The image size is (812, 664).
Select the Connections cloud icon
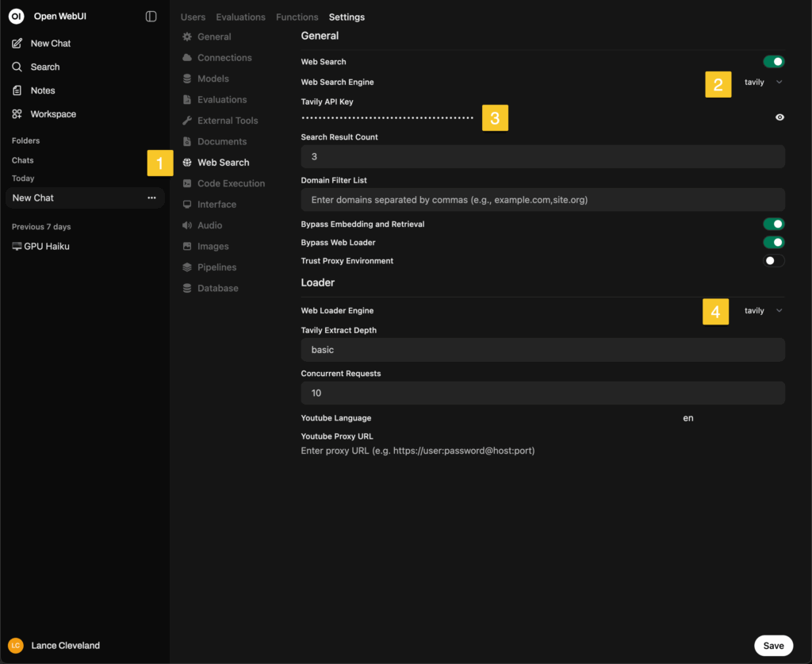[x=187, y=58]
